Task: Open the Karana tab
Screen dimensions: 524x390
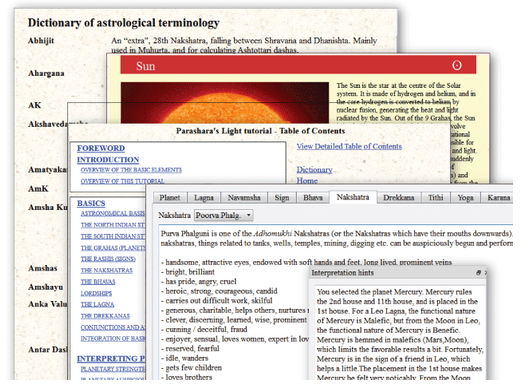Action: [498, 198]
